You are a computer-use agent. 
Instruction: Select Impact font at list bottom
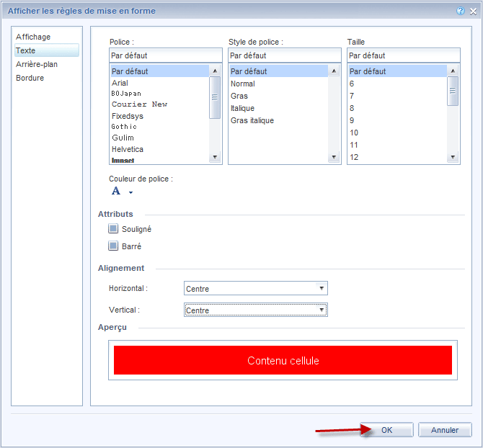[x=159, y=160]
